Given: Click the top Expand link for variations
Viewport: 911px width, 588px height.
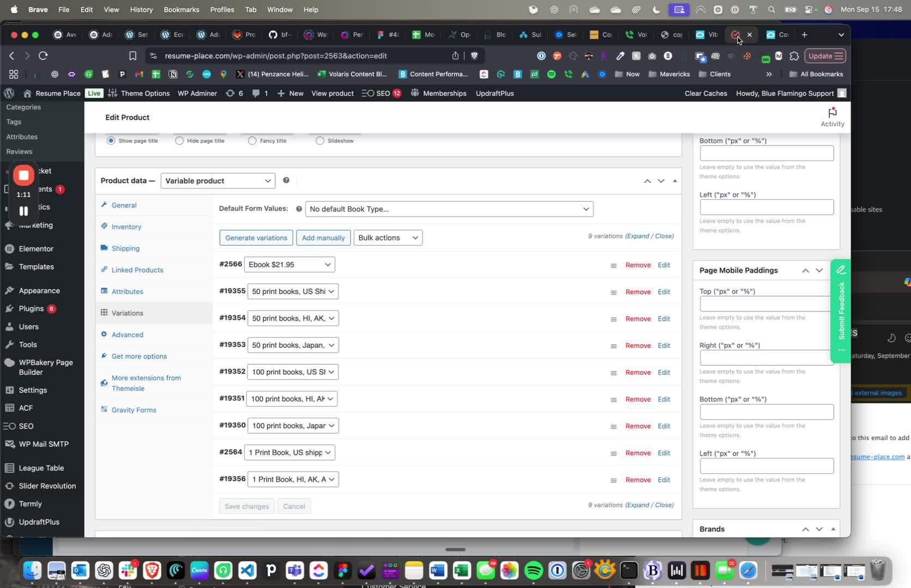Looking at the screenshot, I should 637,236.
